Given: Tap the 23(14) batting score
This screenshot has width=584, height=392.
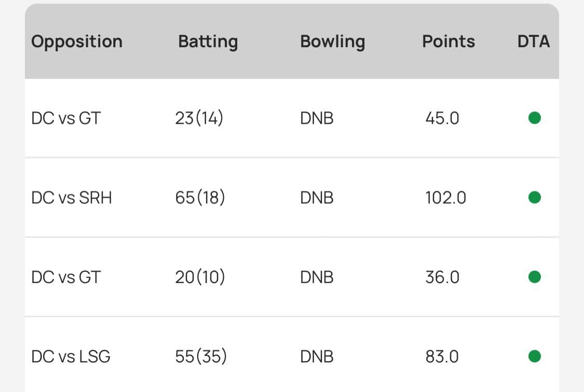Looking at the screenshot, I should pos(199,119).
